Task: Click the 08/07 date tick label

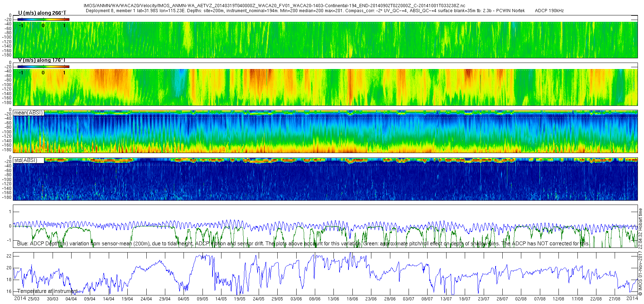Action: (x=427, y=299)
